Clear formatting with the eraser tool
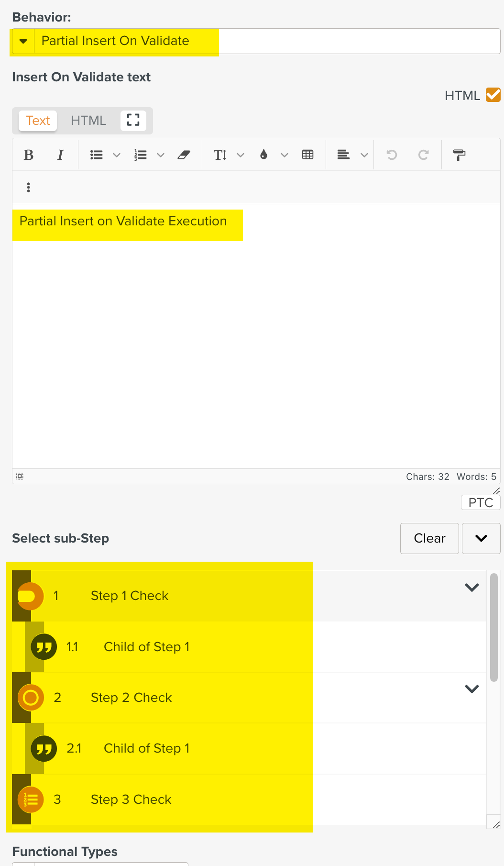 pyautogui.click(x=184, y=155)
